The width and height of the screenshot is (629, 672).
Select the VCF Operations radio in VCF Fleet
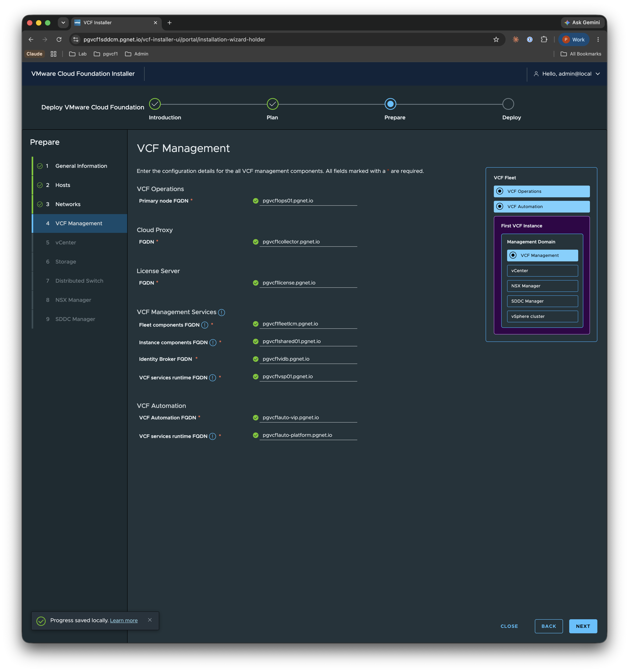499,191
